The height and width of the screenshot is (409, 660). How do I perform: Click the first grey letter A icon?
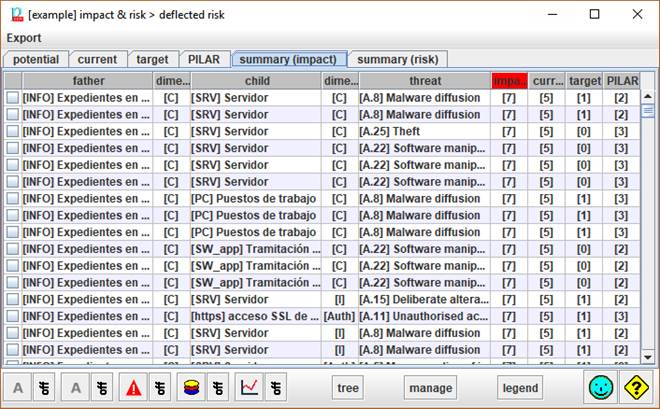(19, 388)
